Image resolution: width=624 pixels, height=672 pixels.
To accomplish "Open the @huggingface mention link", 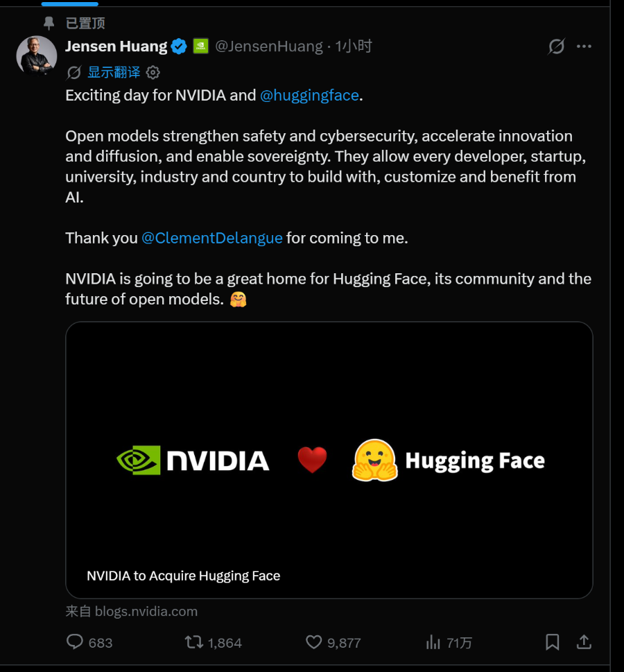I will [x=309, y=95].
